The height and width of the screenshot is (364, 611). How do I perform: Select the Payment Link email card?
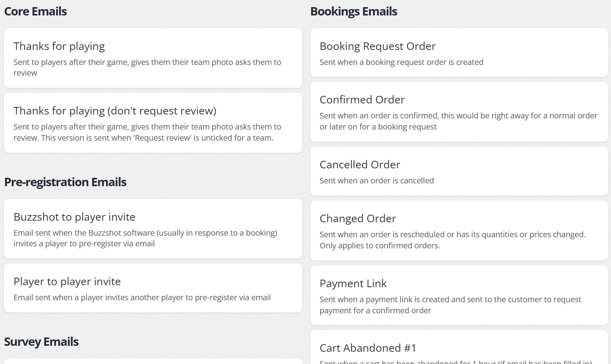click(x=459, y=295)
